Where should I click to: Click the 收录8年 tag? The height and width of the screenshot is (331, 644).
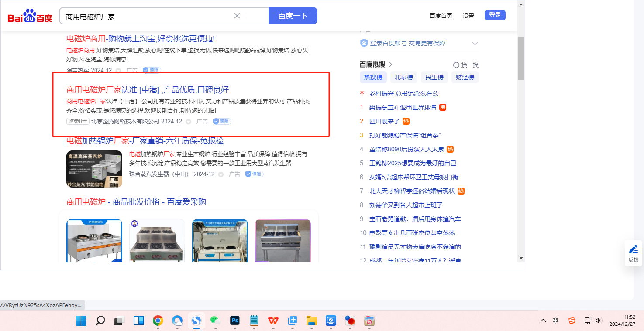click(78, 121)
